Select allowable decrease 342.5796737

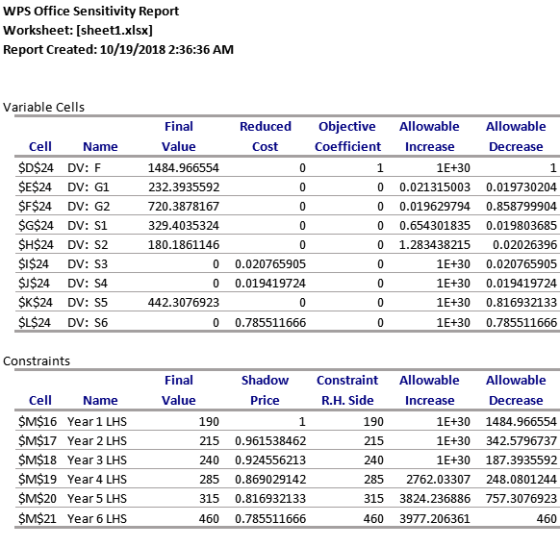[x=521, y=441]
